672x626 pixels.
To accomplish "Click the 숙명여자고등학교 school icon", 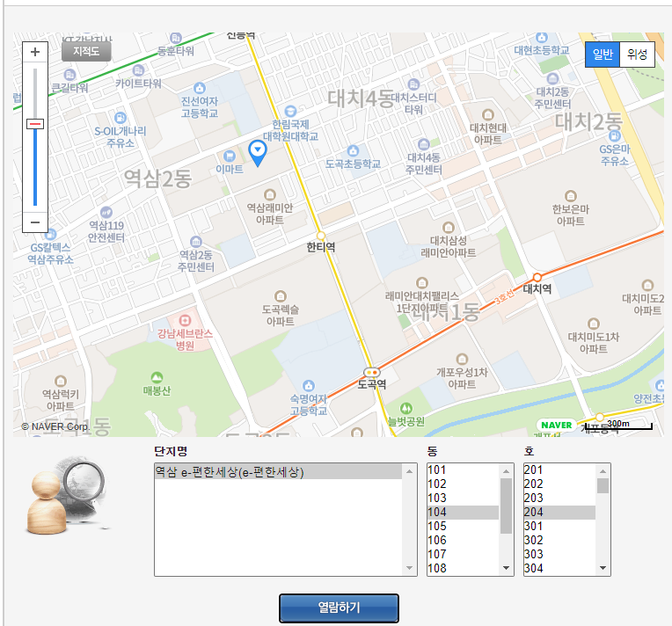I will [308, 386].
